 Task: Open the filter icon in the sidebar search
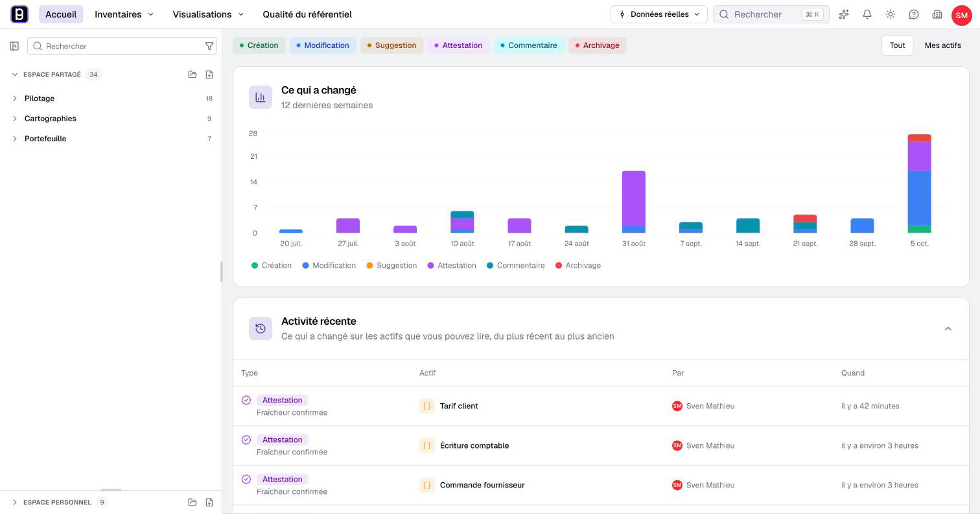coord(209,46)
